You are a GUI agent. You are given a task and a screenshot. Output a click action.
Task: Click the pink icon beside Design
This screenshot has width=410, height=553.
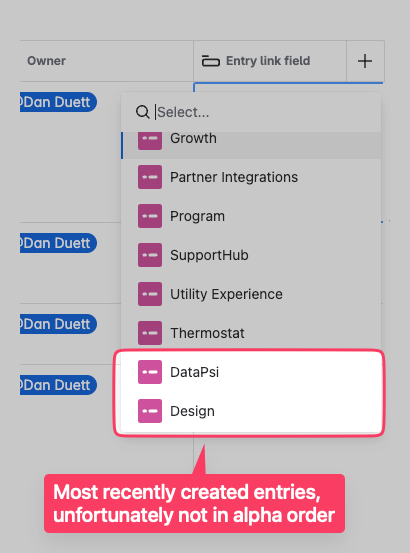pyautogui.click(x=150, y=411)
